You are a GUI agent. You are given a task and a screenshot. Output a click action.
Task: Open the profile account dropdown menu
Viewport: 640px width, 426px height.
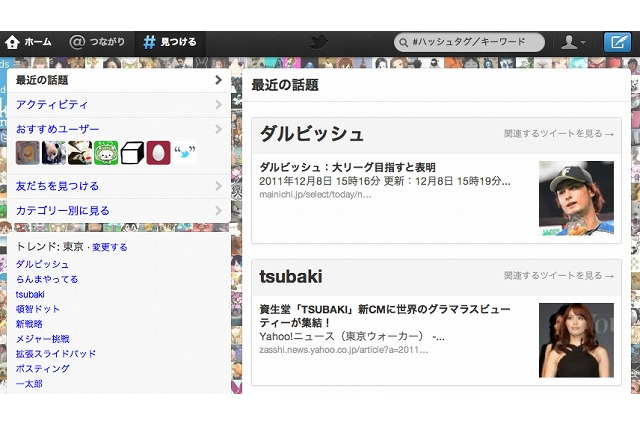(572, 42)
